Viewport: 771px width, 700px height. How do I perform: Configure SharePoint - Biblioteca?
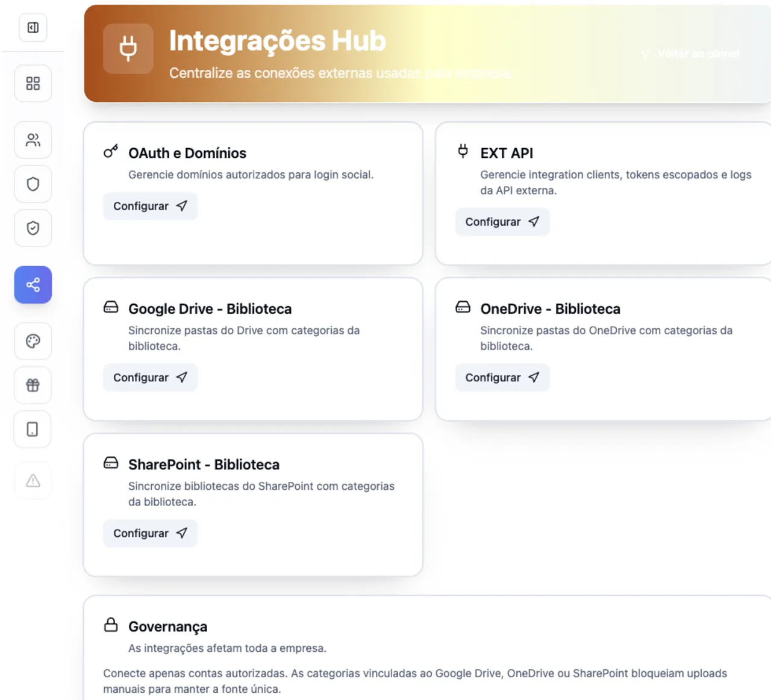[150, 533]
